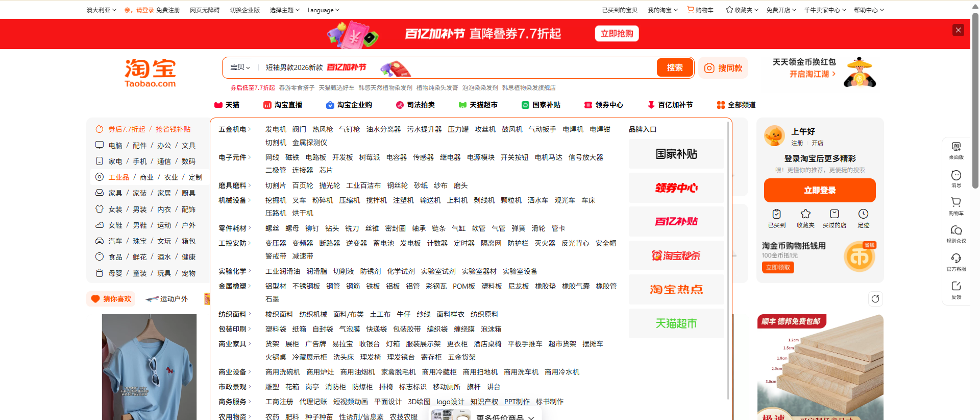Open 已买到 purchased orders icon
This screenshot has height=420, width=980.
coord(776,218)
